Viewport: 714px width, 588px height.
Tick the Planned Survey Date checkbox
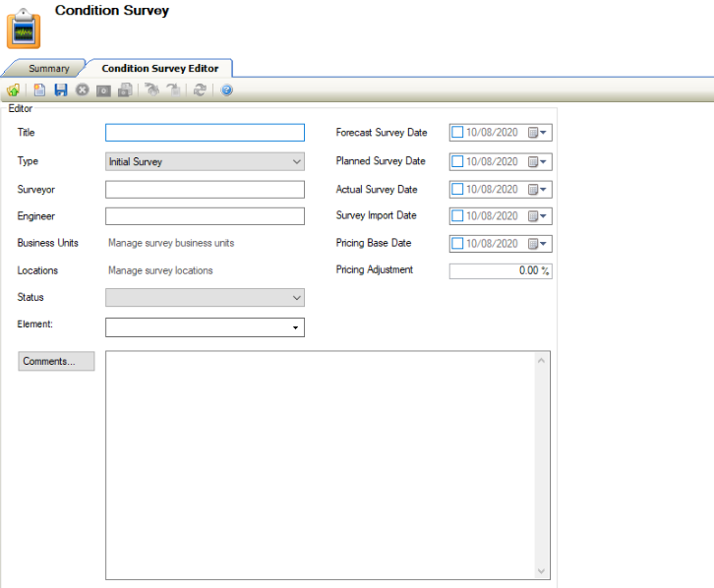pyautogui.click(x=457, y=161)
